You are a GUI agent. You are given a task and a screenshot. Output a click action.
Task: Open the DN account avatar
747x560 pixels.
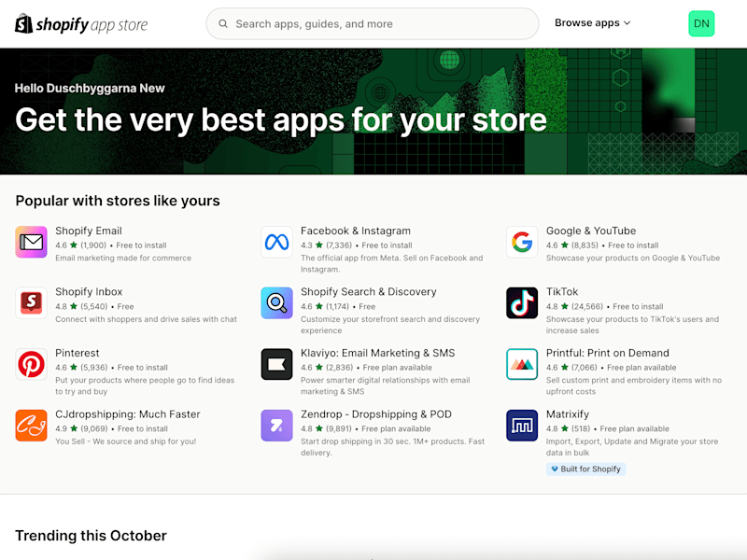(701, 24)
